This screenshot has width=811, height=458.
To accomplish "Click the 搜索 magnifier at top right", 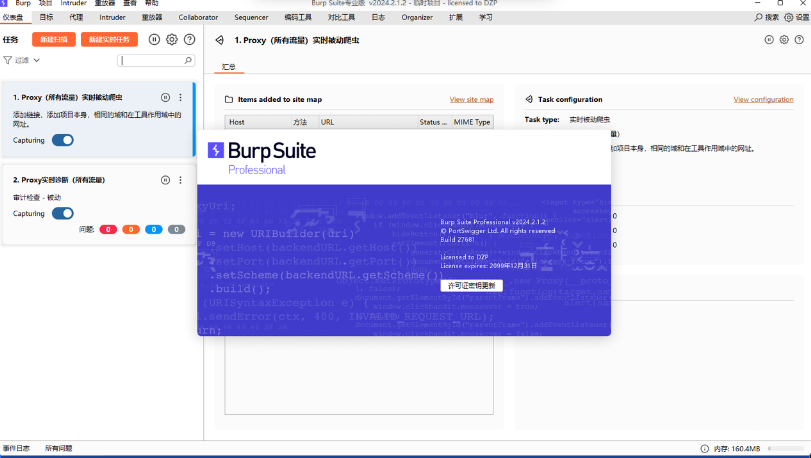I will [759, 17].
